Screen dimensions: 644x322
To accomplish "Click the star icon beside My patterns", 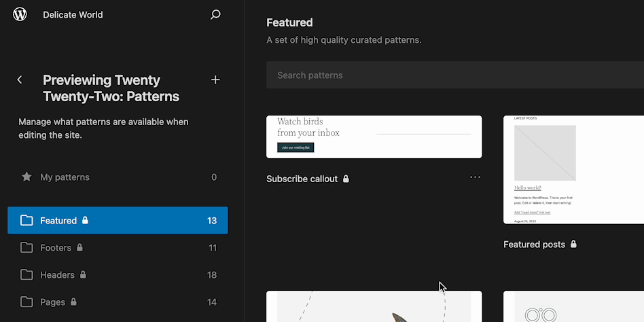I will pyautogui.click(x=26, y=177).
